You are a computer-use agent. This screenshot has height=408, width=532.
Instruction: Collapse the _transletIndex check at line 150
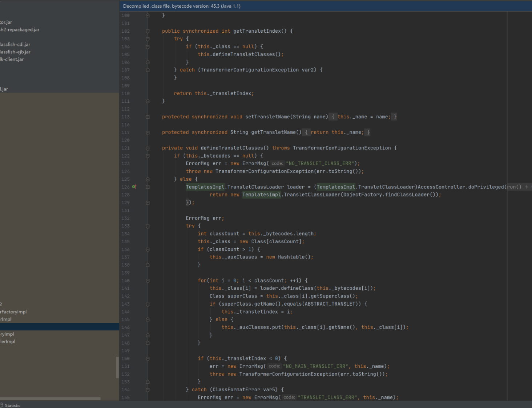pyautogui.click(x=148, y=359)
